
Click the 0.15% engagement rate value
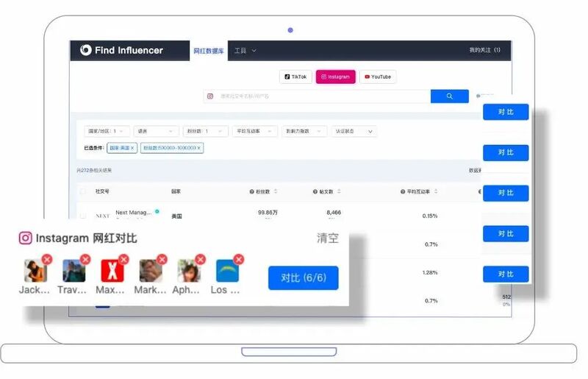tap(430, 216)
